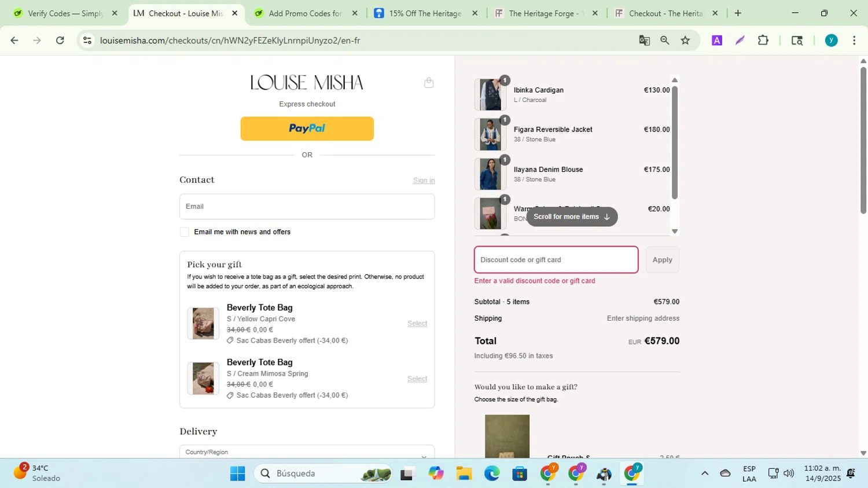Click gift pouch product image
The height and width of the screenshot is (488, 868).
click(507, 436)
